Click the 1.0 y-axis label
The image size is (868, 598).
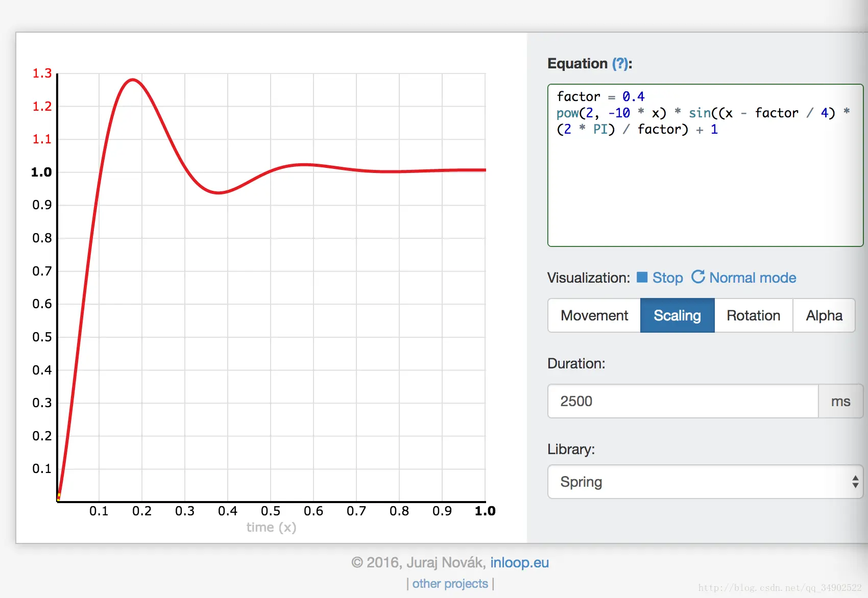pyautogui.click(x=41, y=172)
